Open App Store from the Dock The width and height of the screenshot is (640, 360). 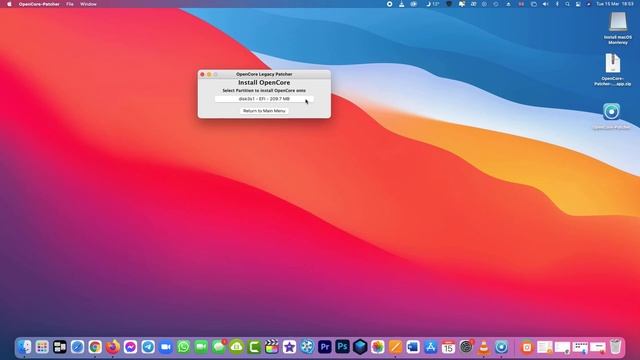[431, 347]
